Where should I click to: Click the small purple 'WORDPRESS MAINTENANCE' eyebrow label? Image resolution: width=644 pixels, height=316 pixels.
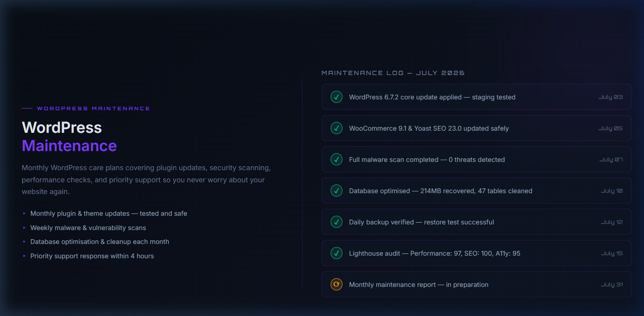(93, 109)
